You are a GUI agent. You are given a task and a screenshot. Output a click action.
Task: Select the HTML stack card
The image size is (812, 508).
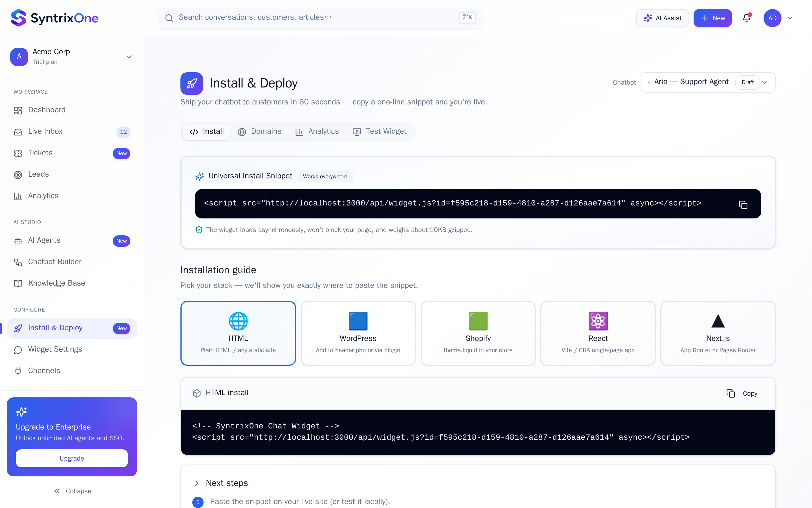[x=238, y=333]
